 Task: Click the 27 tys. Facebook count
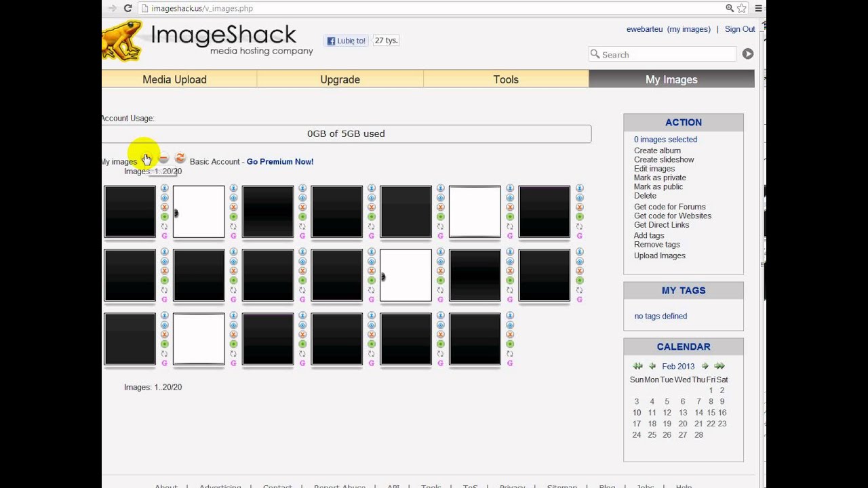pyautogui.click(x=386, y=41)
